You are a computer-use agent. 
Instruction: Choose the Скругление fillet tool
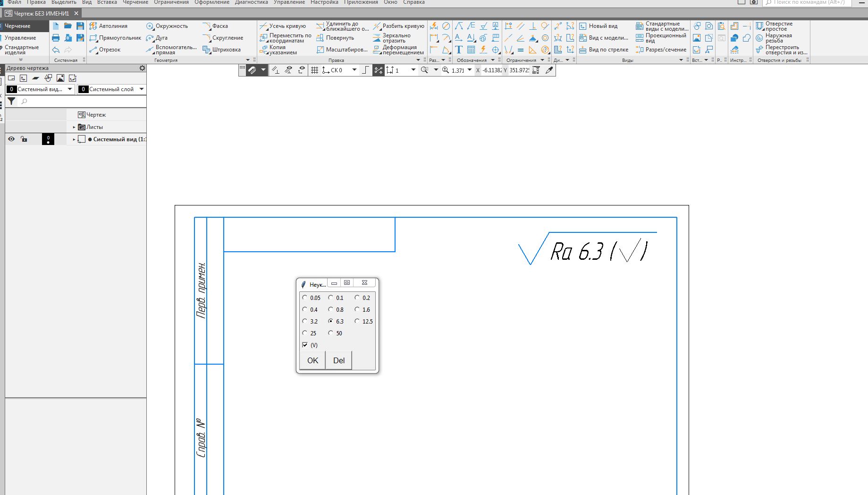pyautogui.click(x=223, y=38)
